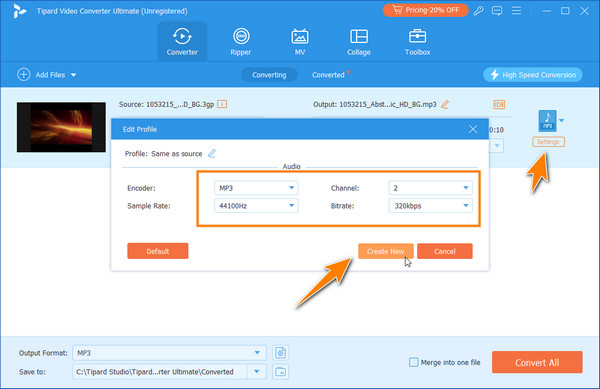Click the Create New button
The width and height of the screenshot is (600, 389).
point(386,251)
